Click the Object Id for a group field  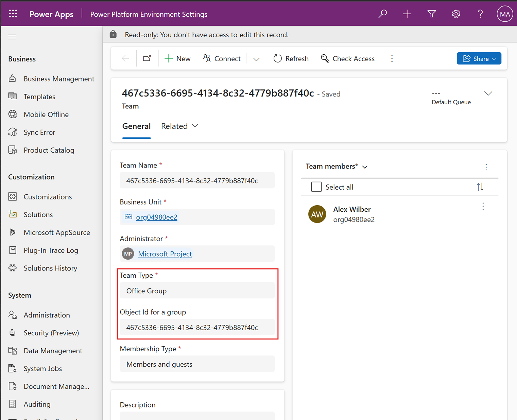click(197, 327)
